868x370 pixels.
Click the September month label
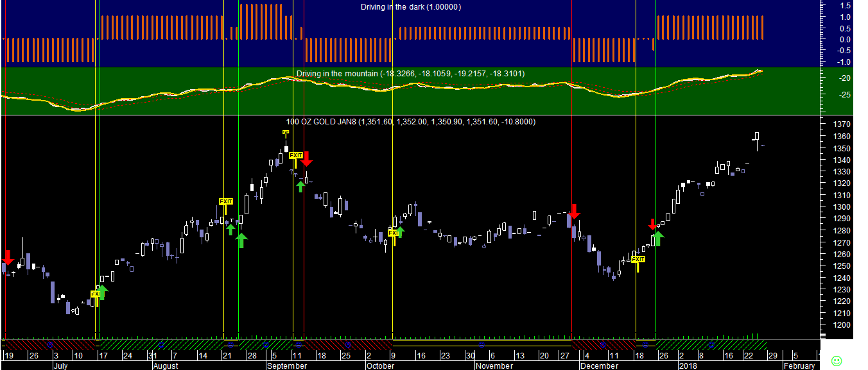click(287, 366)
